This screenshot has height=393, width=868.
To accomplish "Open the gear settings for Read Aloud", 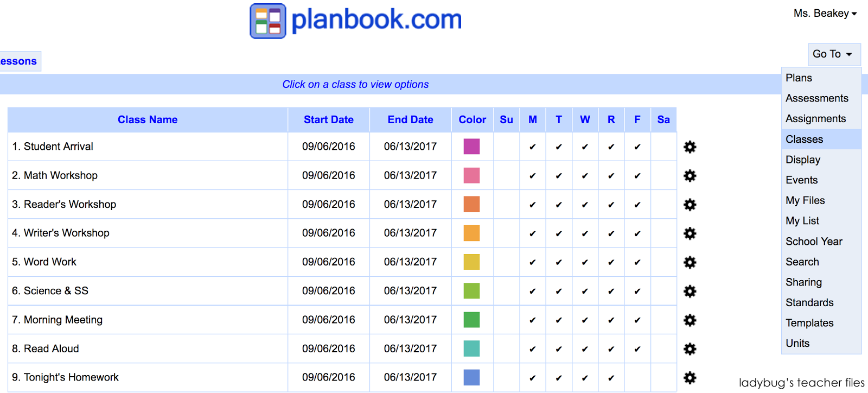I will point(690,348).
